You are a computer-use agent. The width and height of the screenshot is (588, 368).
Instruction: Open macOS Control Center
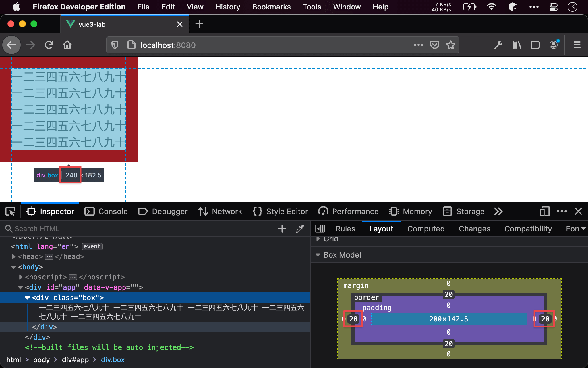click(x=553, y=7)
